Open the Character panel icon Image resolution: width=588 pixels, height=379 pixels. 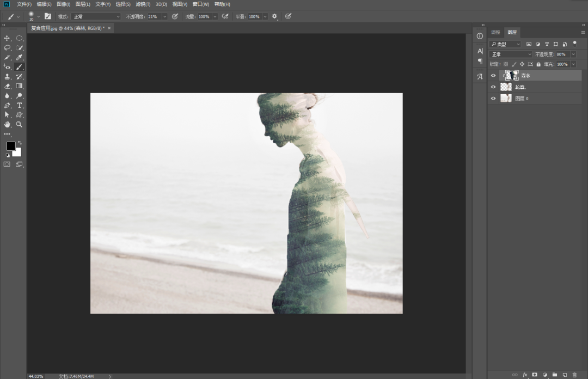pyautogui.click(x=480, y=51)
